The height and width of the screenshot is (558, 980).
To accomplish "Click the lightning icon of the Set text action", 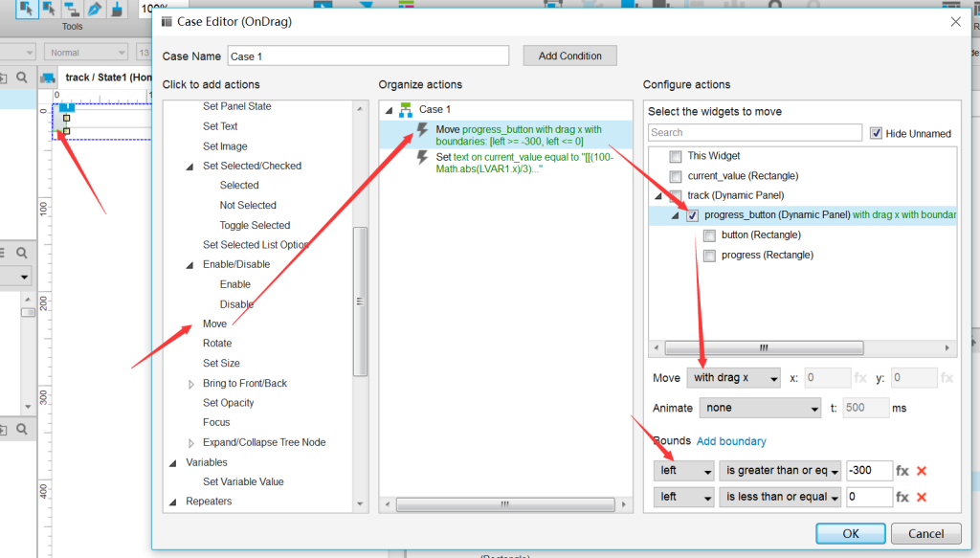I will tap(423, 158).
